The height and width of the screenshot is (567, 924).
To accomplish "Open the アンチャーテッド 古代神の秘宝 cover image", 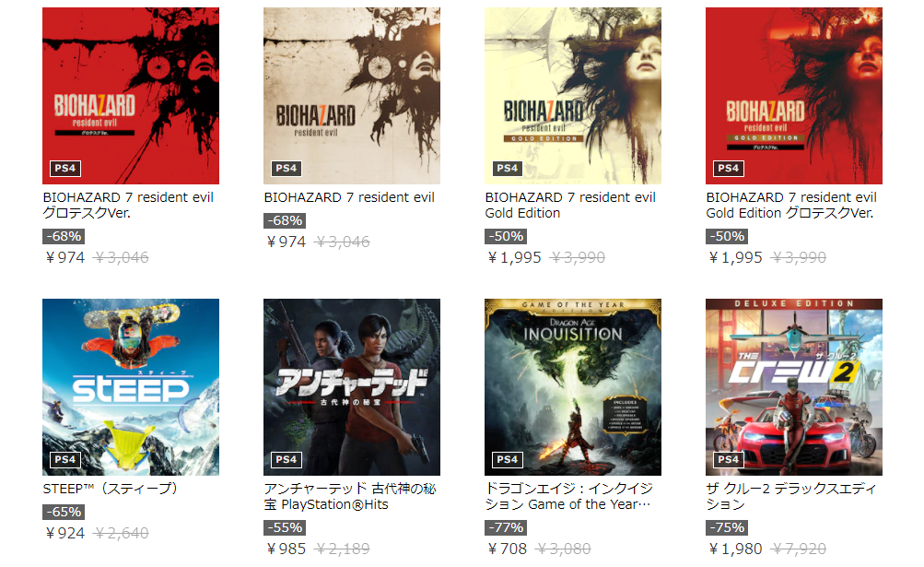I will pos(352,387).
